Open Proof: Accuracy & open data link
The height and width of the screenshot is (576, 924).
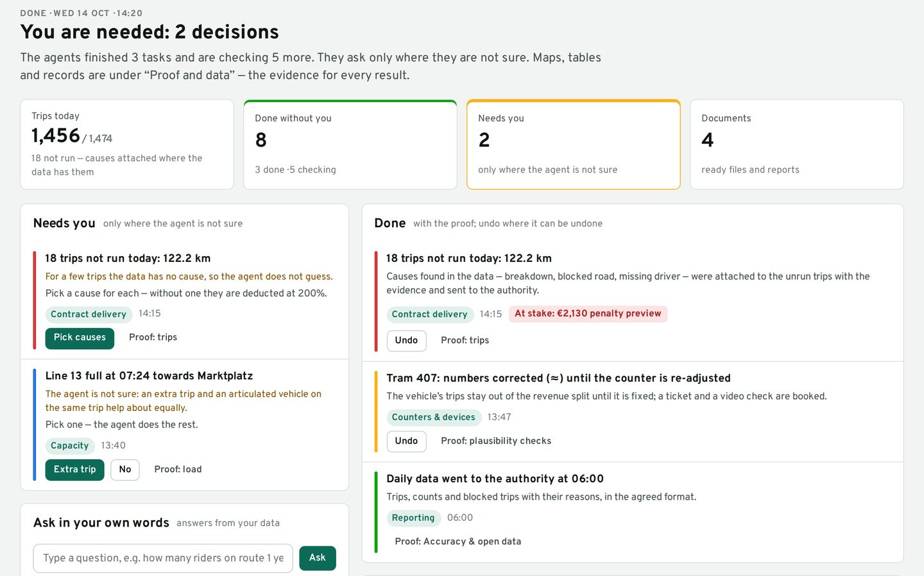(458, 542)
